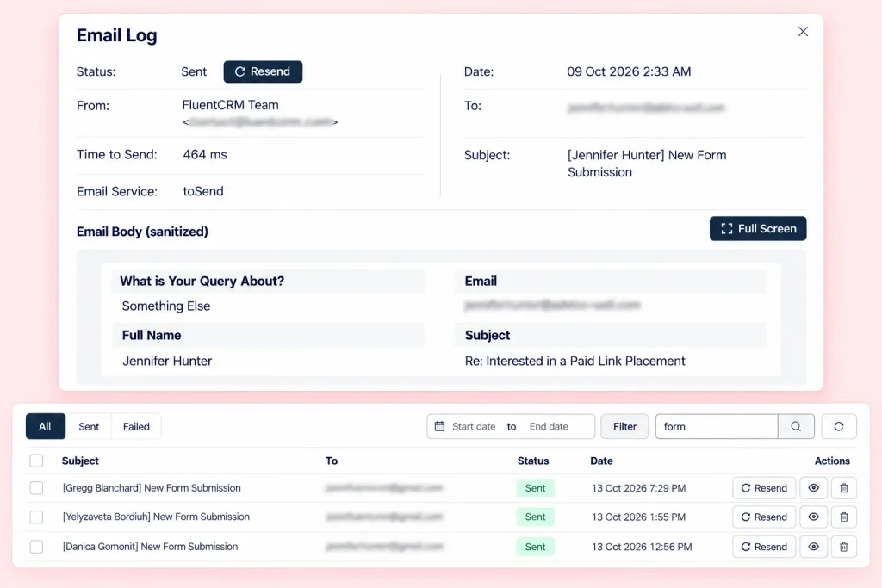Select the Danica Gomonit row checkbox
This screenshot has width=882, height=588.
(x=36, y=547)
